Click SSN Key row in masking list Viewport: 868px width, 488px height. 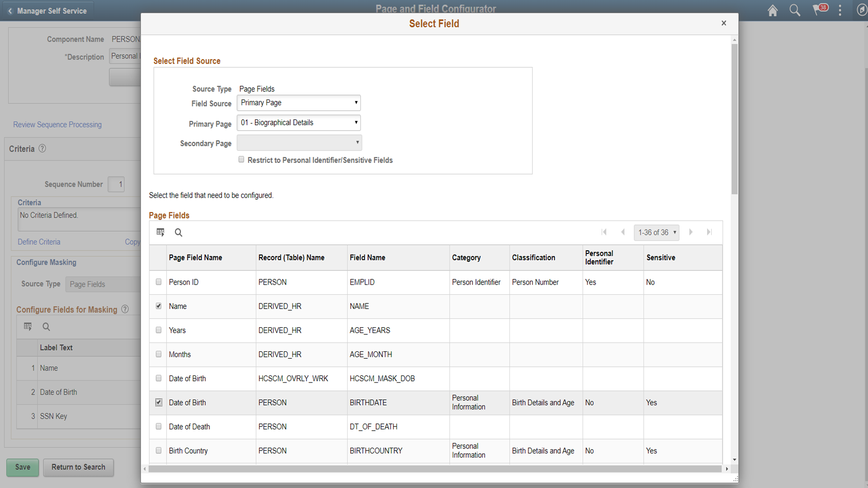pos(79,416)
